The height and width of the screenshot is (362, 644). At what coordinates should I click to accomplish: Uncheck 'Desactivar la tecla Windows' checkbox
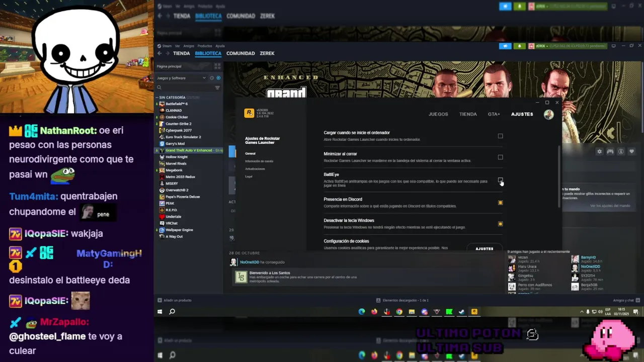pyautogui.click(x=500, y=224)
